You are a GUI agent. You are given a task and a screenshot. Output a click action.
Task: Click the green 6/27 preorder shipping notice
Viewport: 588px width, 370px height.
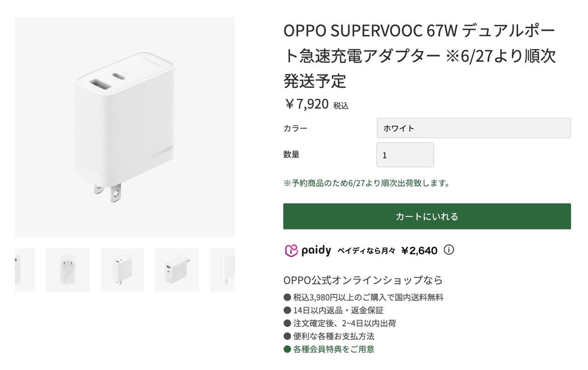tap(367, 183)
